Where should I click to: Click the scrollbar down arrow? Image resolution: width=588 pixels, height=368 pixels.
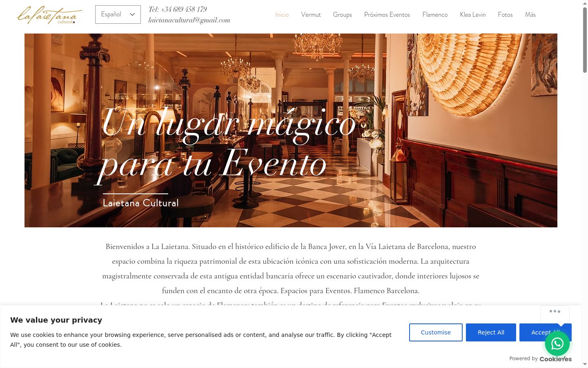click(x=585, y=364)
